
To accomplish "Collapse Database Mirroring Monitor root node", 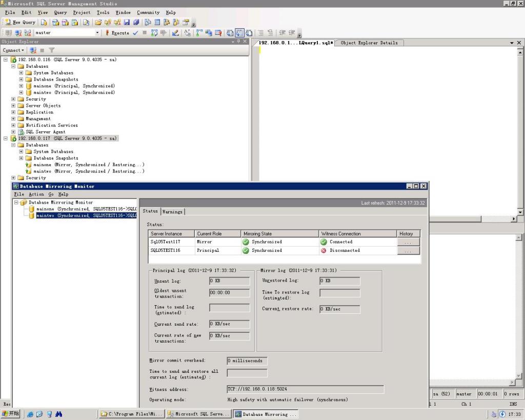I will tap(16, 202).
